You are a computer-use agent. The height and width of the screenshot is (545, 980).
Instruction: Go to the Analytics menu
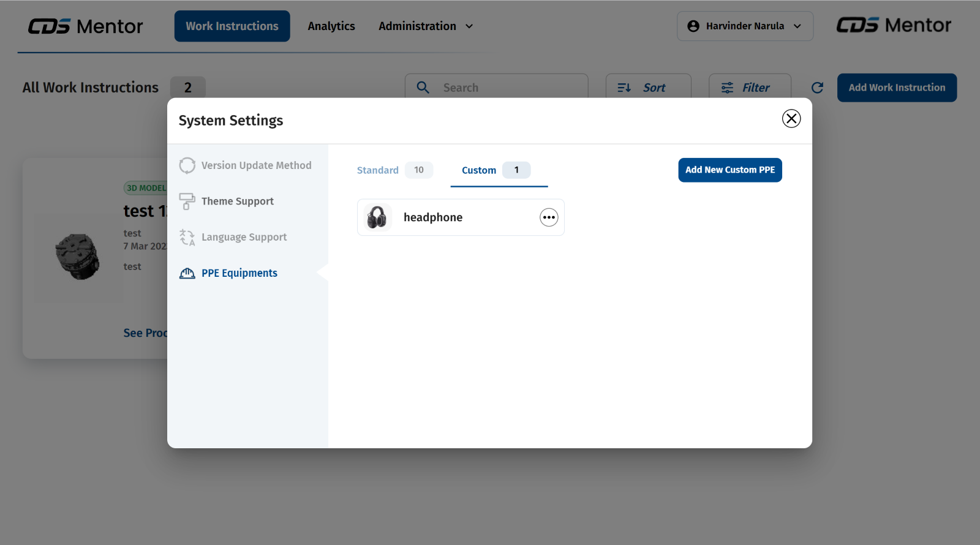(331, 26)
